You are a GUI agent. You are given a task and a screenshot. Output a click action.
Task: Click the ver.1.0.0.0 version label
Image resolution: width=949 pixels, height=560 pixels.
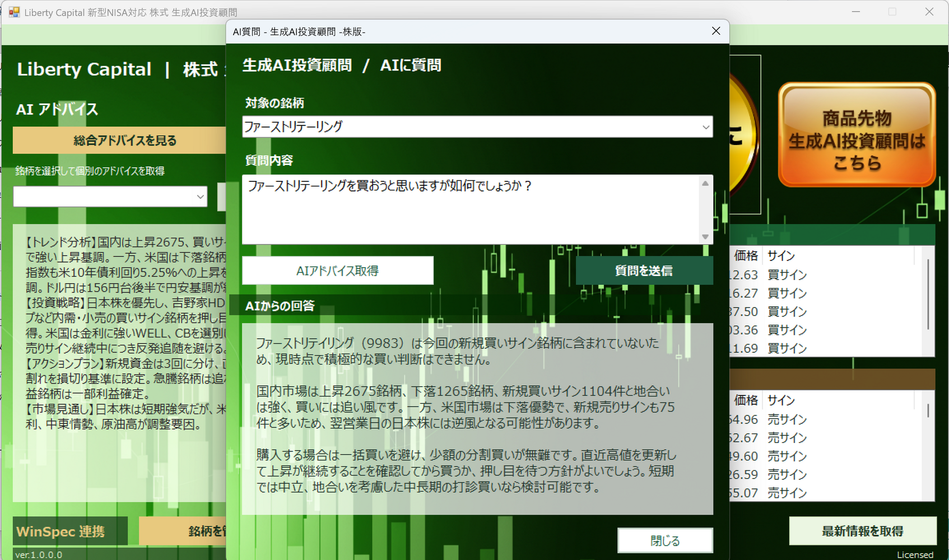point(39,554)
